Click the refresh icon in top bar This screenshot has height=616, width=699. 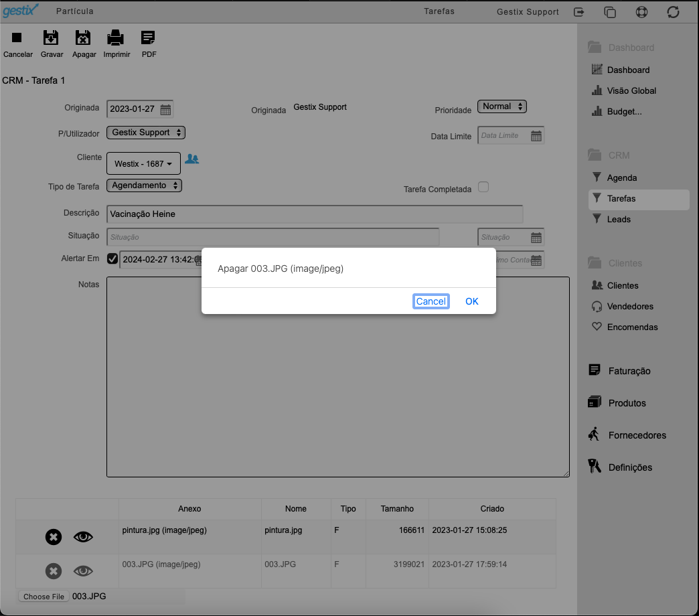point(673,12)
